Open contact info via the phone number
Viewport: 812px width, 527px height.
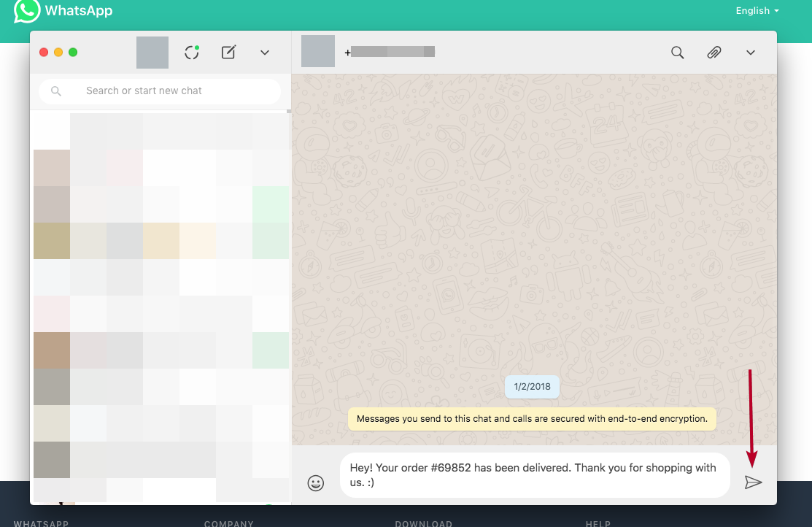[x=390, y=52]
